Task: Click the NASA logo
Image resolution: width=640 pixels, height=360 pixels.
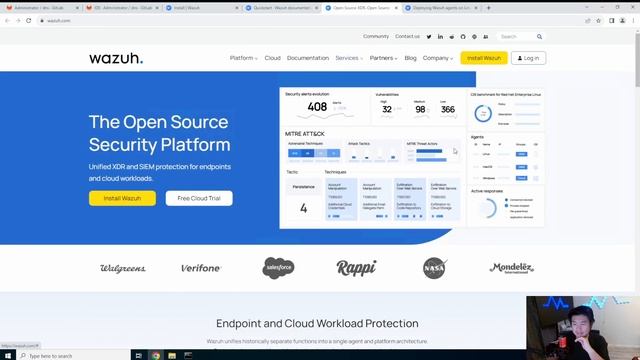Action: 434,268
